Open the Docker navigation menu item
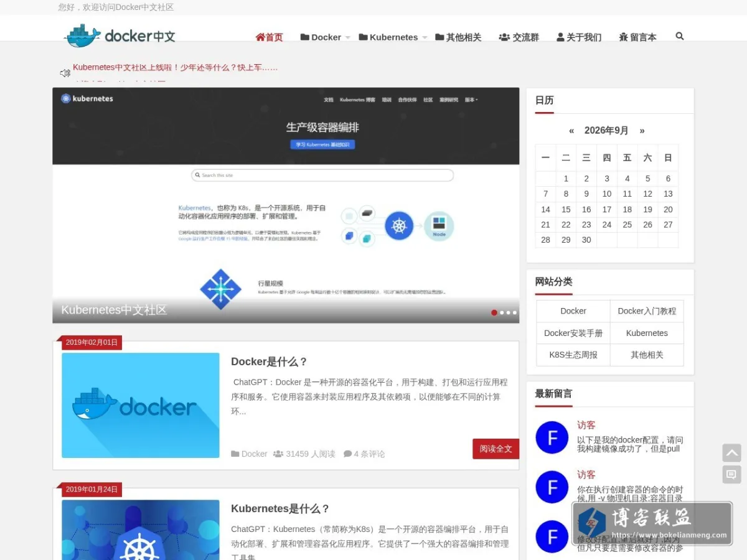 click(x=321, y=37)
